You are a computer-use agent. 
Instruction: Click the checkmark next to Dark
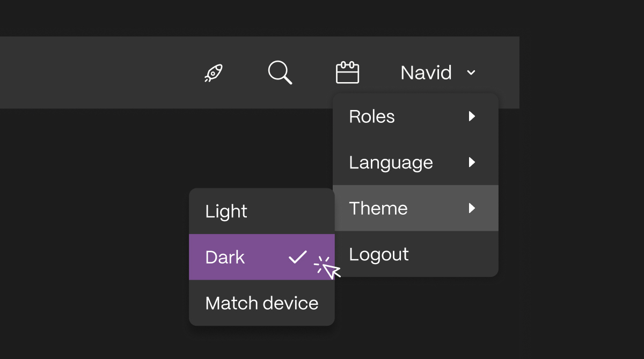297,257
